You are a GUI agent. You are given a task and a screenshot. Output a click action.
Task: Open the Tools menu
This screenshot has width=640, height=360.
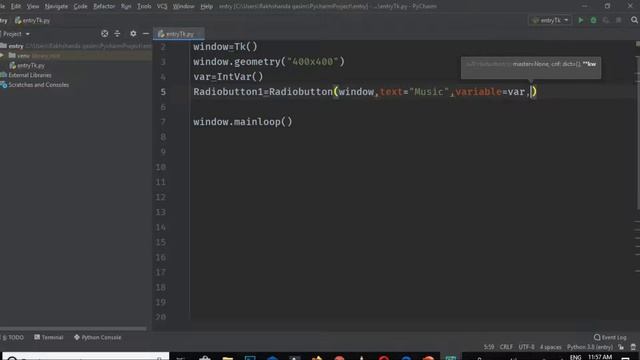pos(144,6)
